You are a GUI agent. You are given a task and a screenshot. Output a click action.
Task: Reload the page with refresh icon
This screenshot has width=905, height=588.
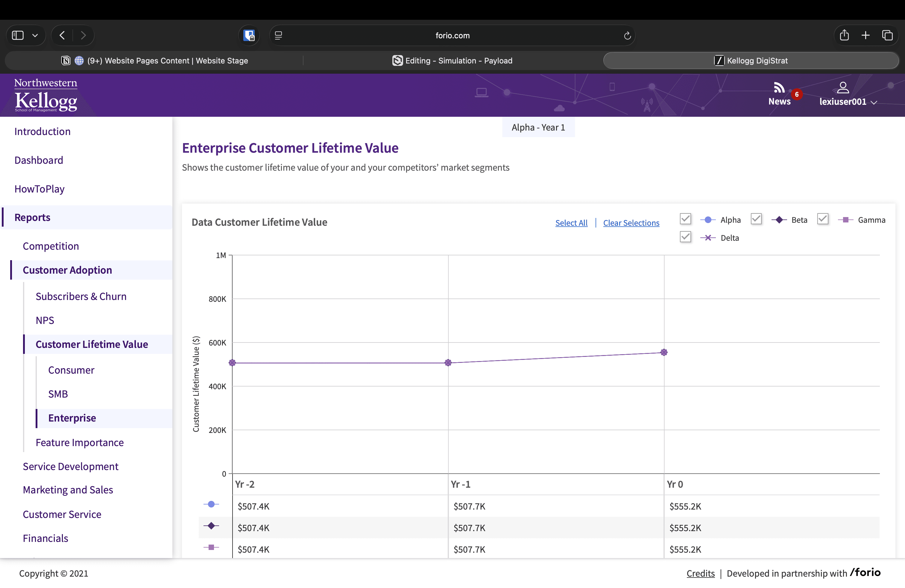click(x=627, y=36)
